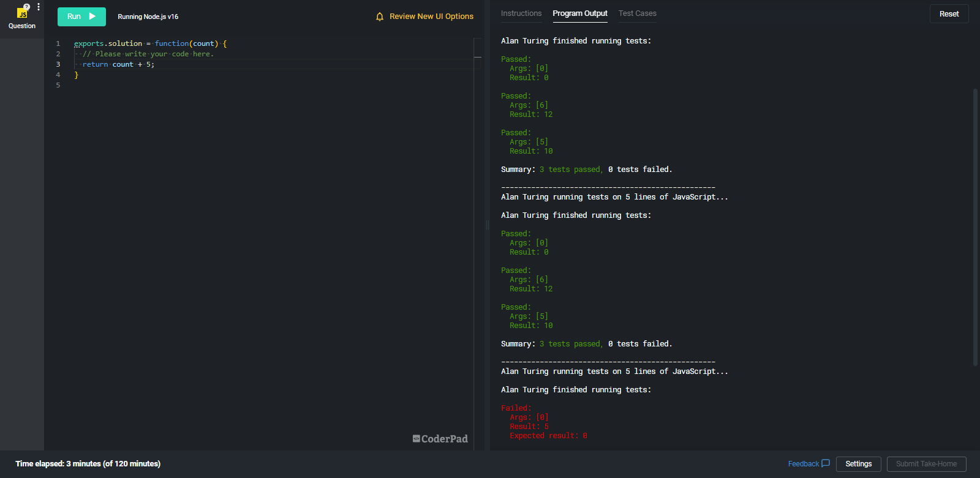Click the notification bell icon

(x=380, y=17)
